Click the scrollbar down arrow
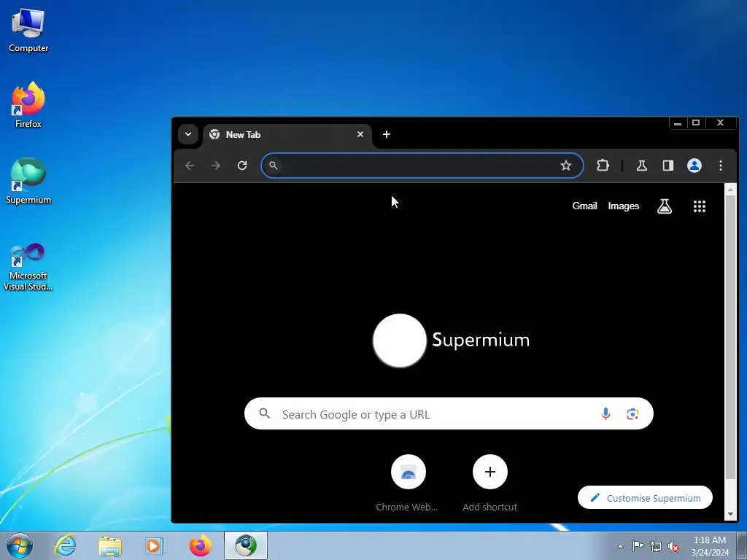The image size is (747, 560). tap(730, 514)
